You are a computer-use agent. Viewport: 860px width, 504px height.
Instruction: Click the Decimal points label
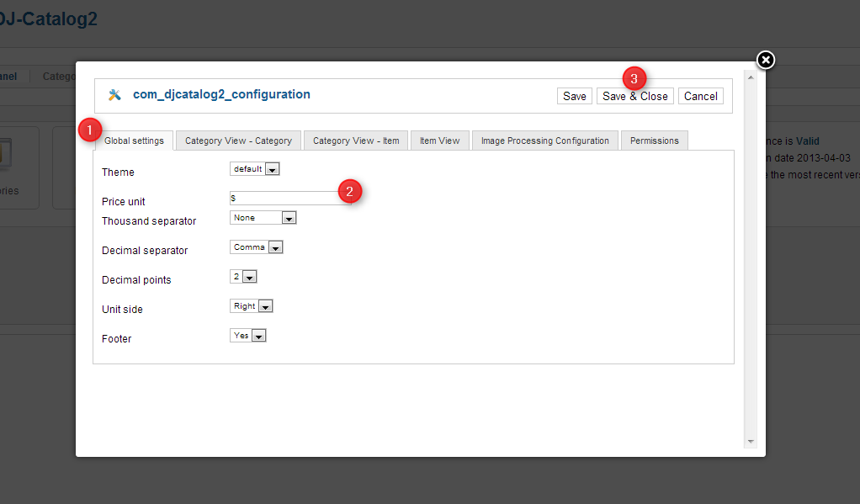click(x=136, y=280)
